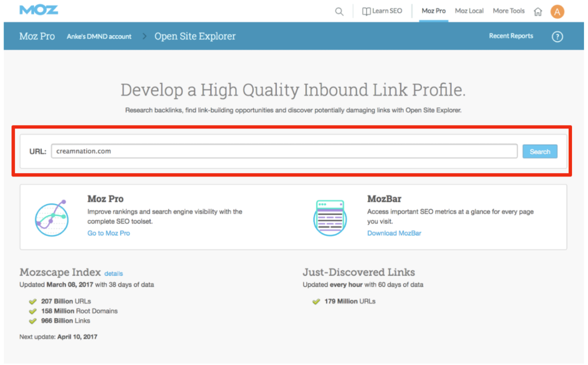Click the help question mark icon
Screen dimensions: 588x365
(x=557, y=36)
